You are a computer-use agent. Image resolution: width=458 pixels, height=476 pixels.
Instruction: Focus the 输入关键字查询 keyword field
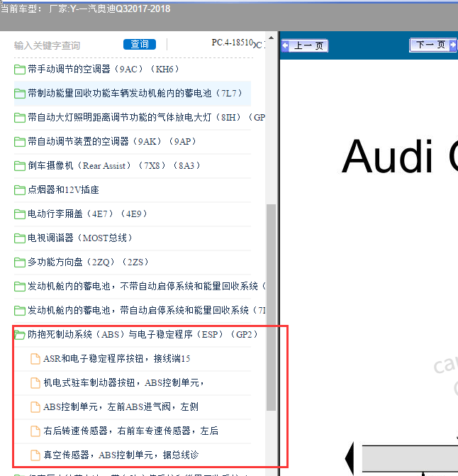pyautogui.click(x=47, y=45)
